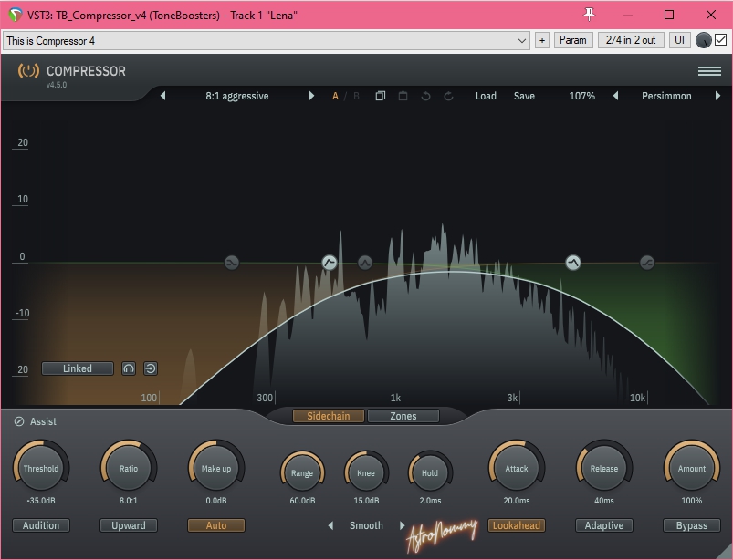Toggle the sidechain listen headphones icon
The height and width of the screenshot is (560, 733).
coord(129,368)
